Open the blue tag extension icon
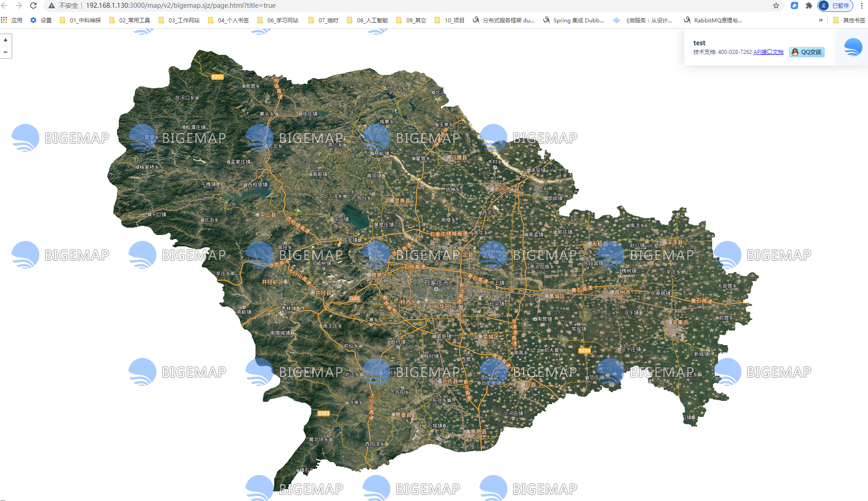868x501 pixels. 794,5
